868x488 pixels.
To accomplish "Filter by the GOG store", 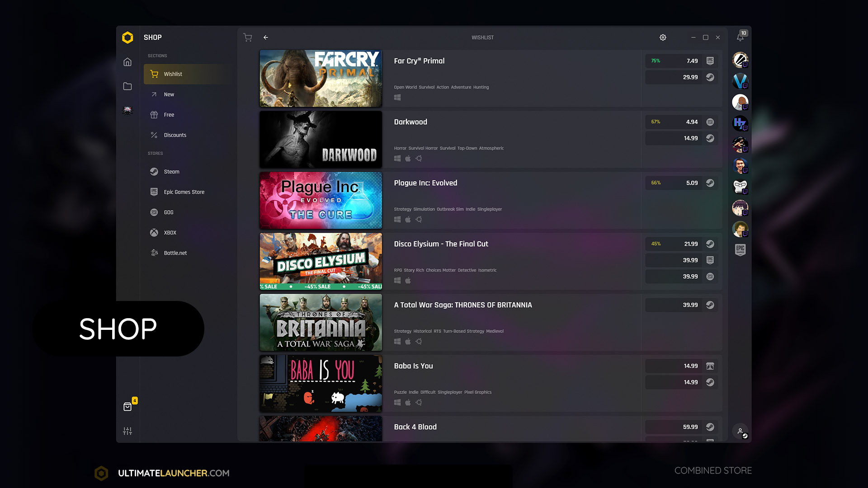I will click(x=187, y=212).
